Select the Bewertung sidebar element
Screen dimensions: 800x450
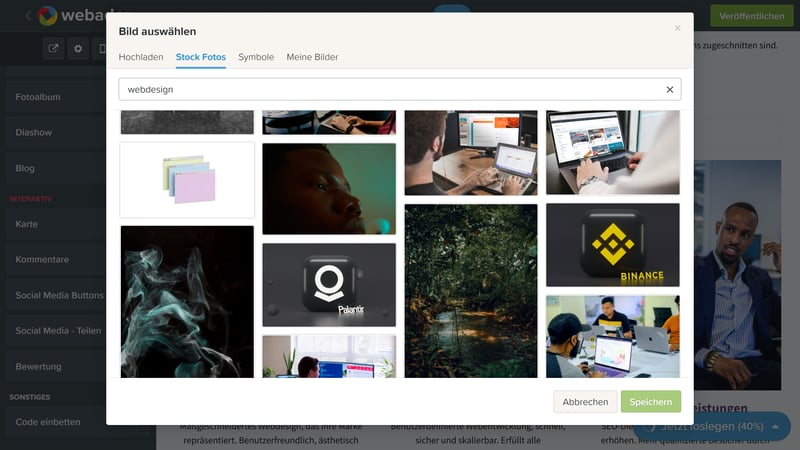point(56,367)
